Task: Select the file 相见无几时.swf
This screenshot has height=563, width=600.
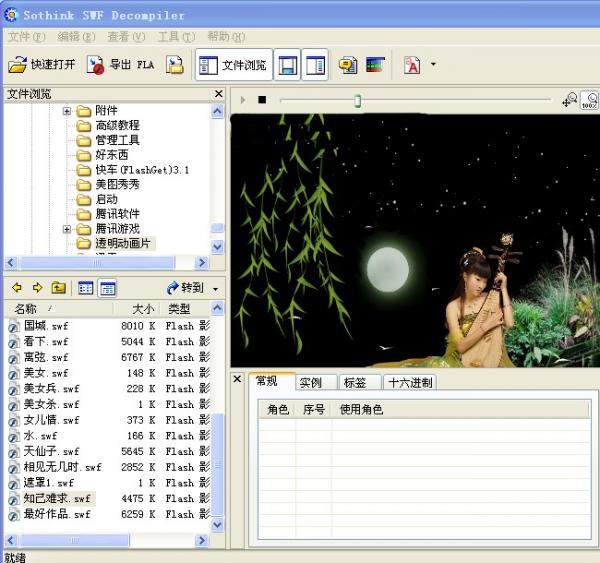Action: tap(55, 467)
